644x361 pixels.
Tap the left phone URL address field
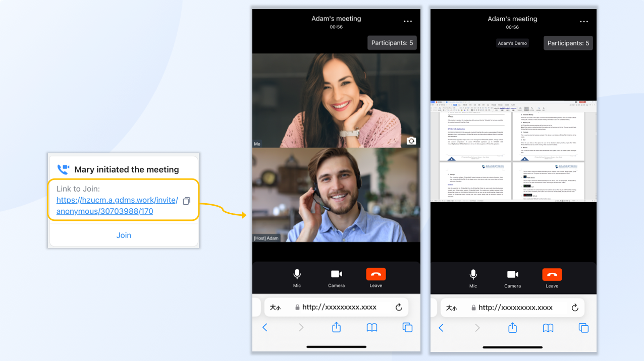pos(339,307)
